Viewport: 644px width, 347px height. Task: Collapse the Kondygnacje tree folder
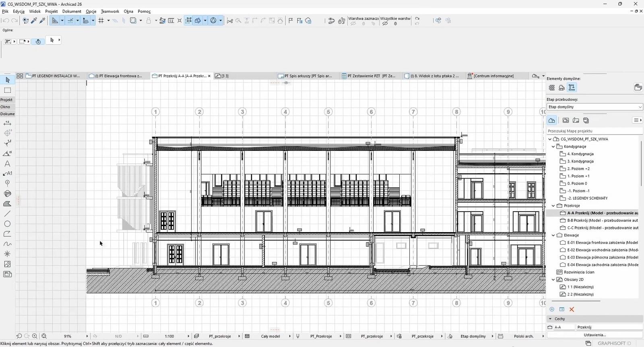553,147
